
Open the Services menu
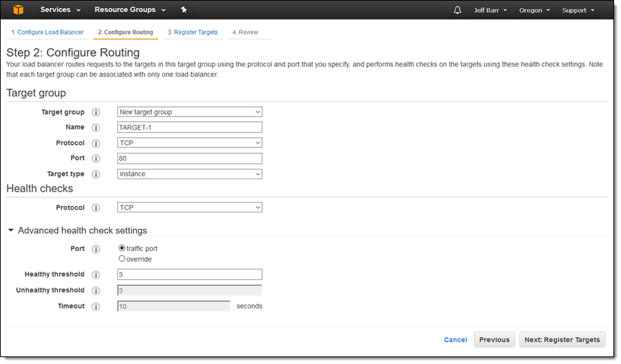tap(60, 10)
